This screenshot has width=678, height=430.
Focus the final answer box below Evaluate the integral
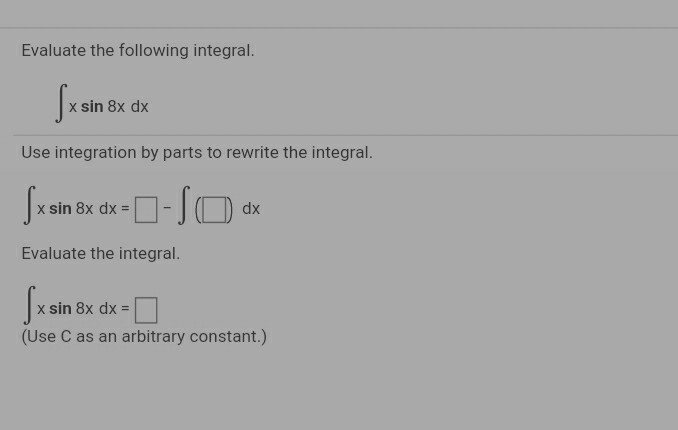coord(146,310)
